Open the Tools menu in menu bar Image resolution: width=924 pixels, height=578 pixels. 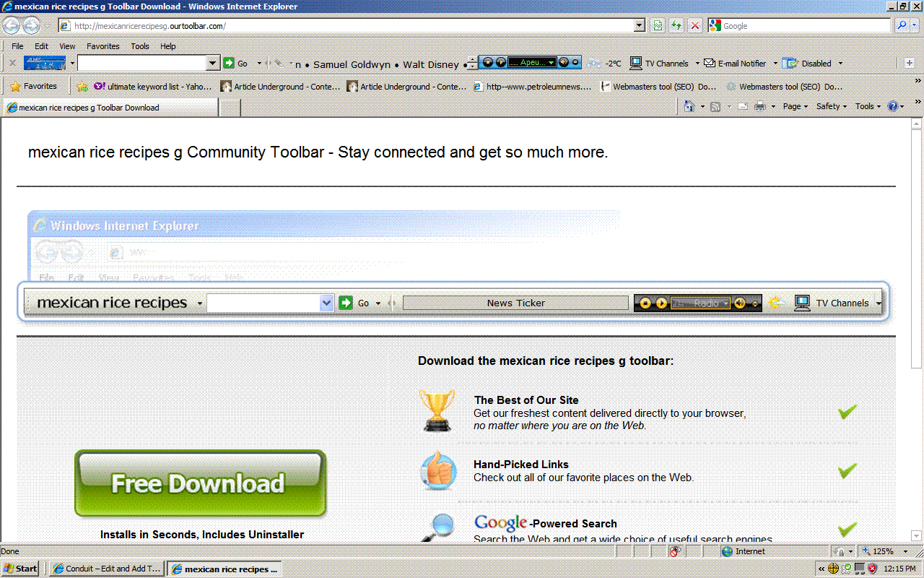tap(140, 46)
